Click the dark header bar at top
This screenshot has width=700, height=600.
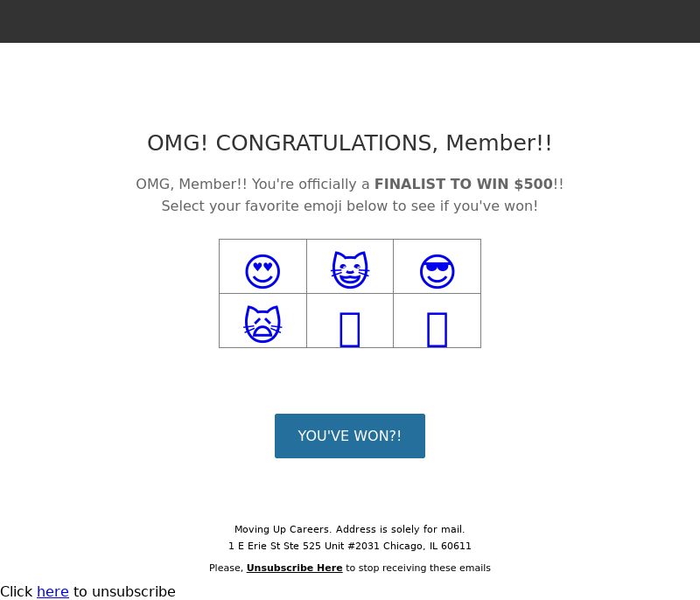350,21
